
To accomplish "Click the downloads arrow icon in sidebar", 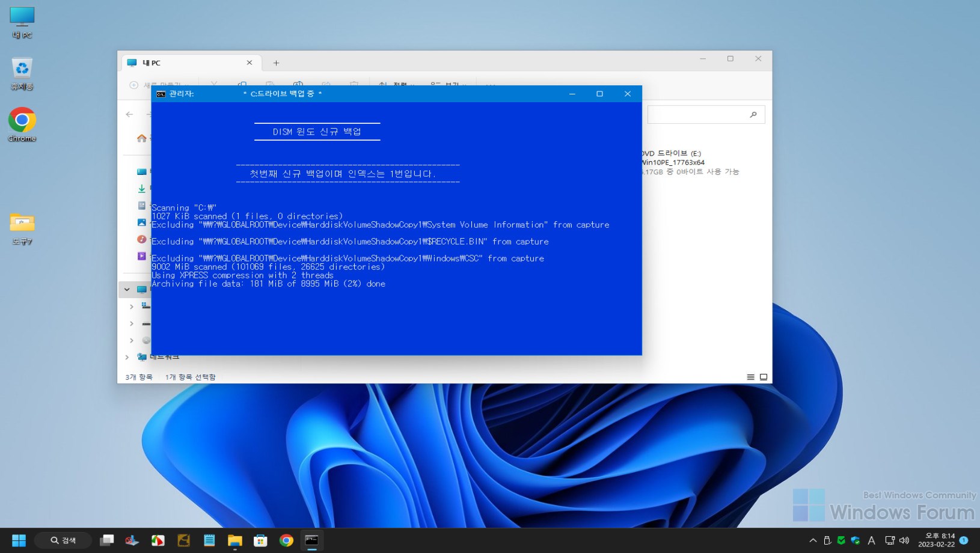I will pyautogui.click(x=141, y=189).
